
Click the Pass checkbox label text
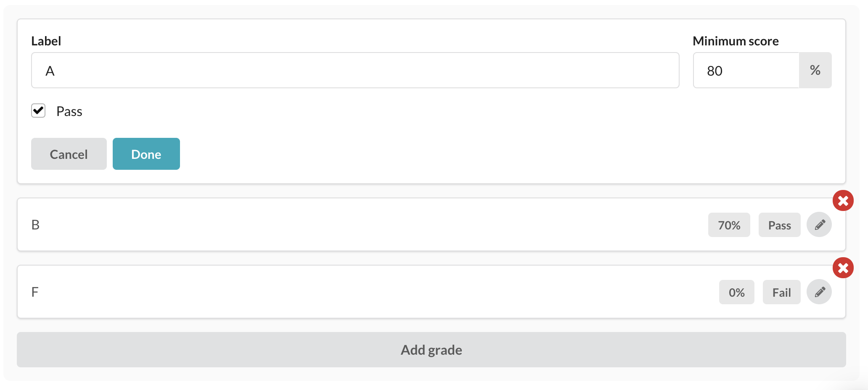69,111
